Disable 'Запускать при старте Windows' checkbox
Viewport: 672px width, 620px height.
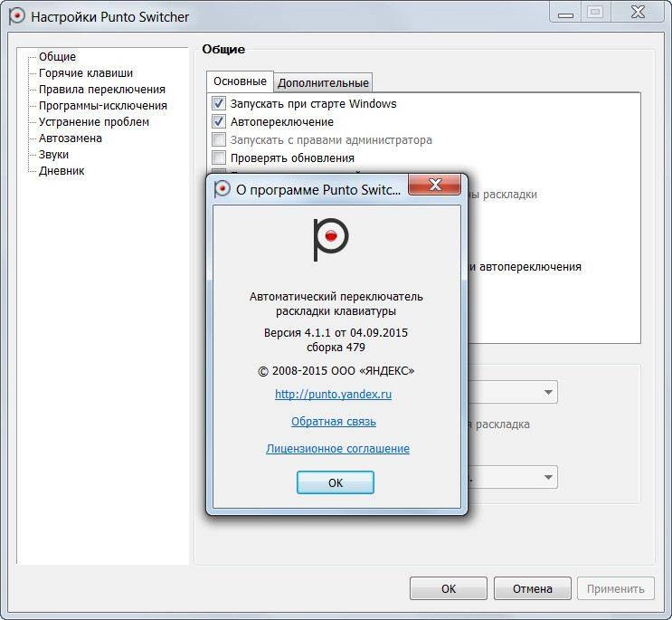[x=219, y=103]
